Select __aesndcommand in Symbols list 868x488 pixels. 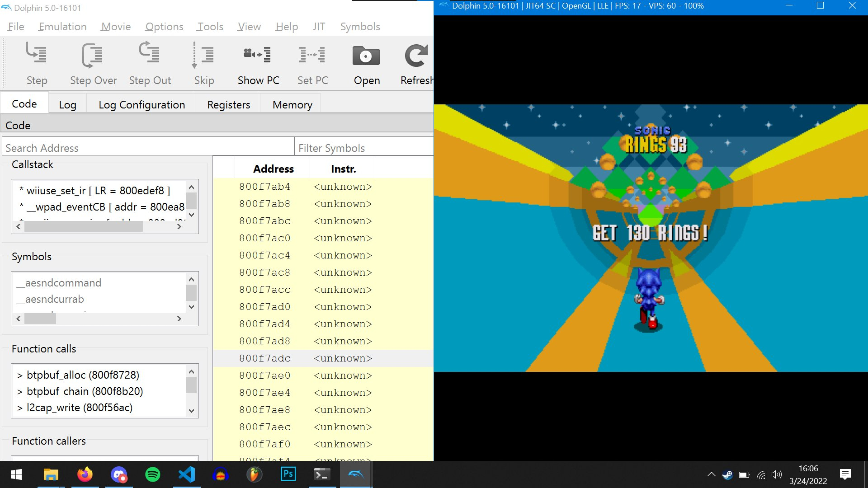[63, 283]
